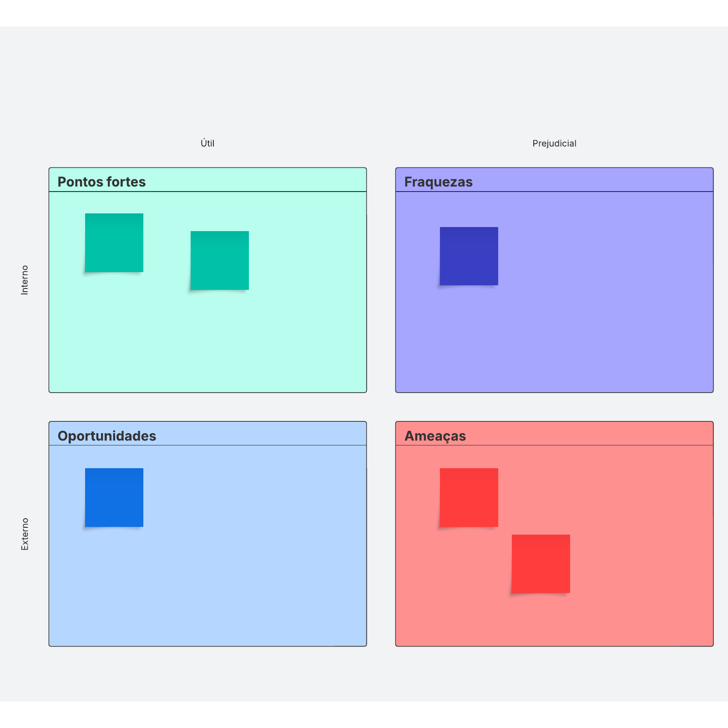This screenshot has height=728, width=728.
Task: Select the upper red sticky note in Ameaças
Action: pos(469,497)
